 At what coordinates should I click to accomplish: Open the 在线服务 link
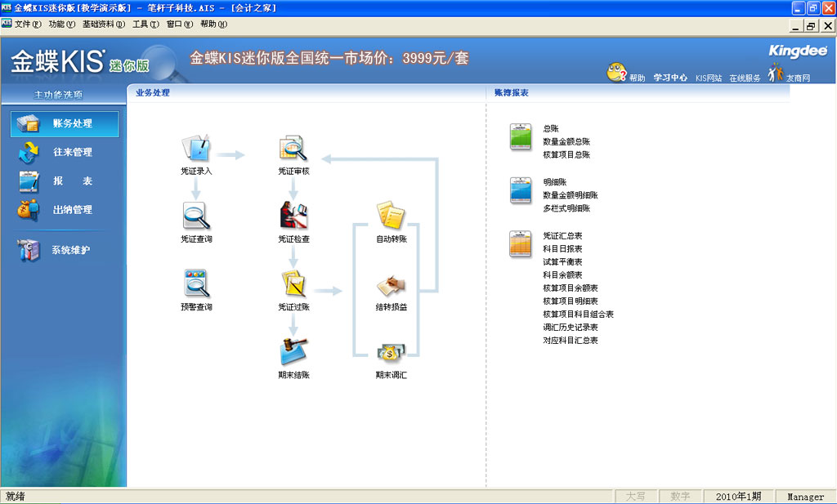[745, 78]
